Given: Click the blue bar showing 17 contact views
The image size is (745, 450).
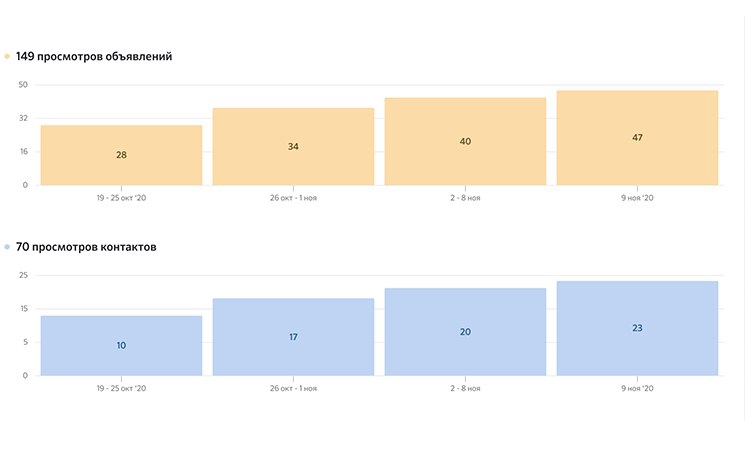Looking at the screenshot, I should point(293,337).
